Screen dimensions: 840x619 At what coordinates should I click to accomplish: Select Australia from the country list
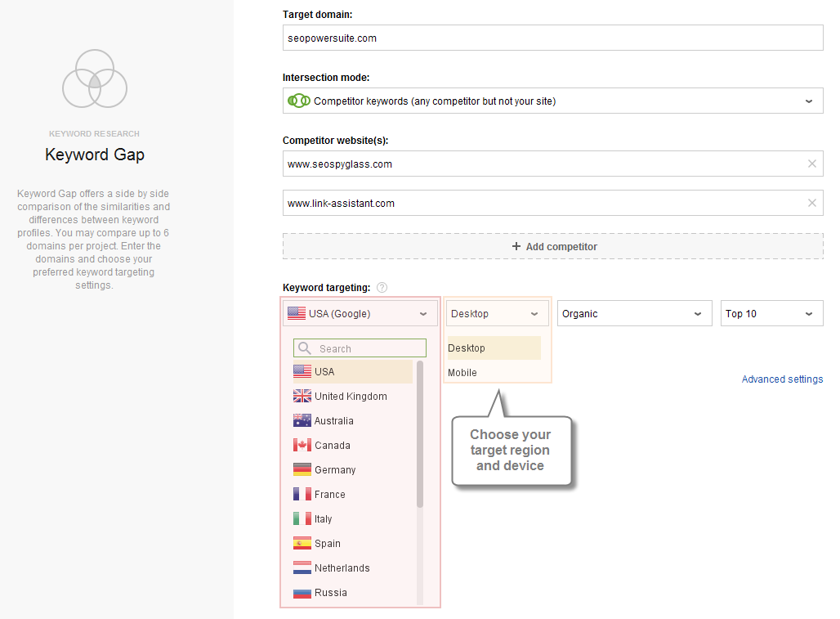[x=353, y=420]
